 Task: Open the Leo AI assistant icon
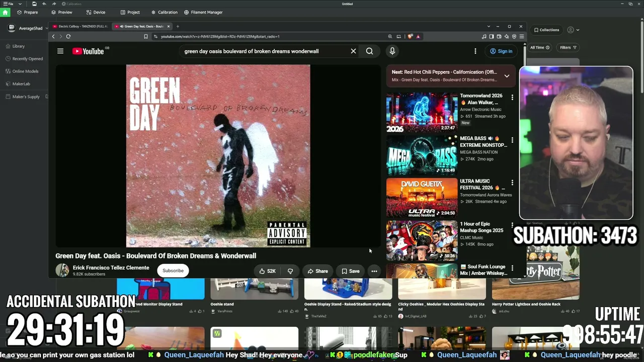507,36
